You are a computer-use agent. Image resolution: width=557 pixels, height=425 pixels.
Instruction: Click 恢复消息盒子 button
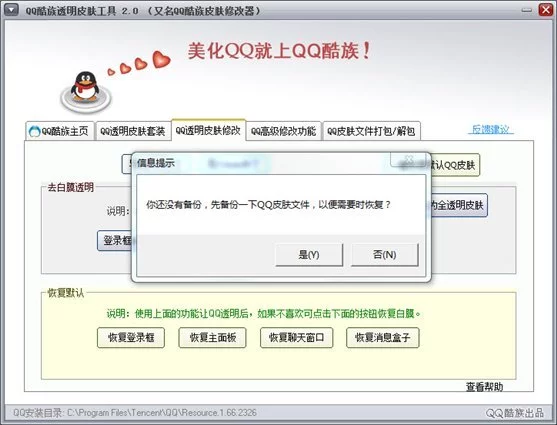click(x=383, y=337)
